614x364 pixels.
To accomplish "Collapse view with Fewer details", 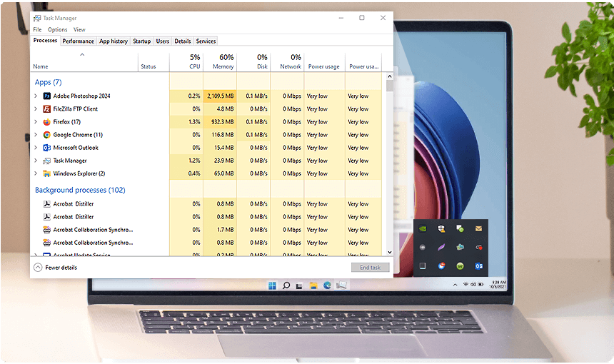I will point(56,268).
